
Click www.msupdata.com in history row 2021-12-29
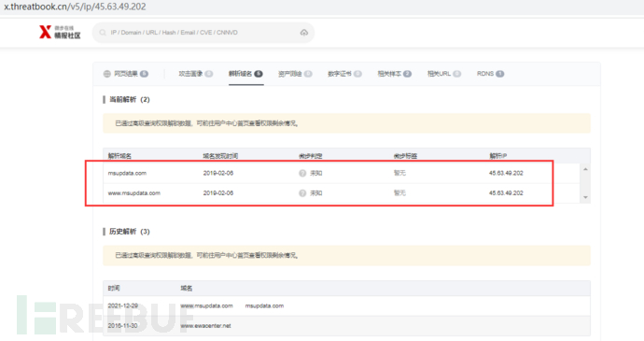tap(206, 305)
